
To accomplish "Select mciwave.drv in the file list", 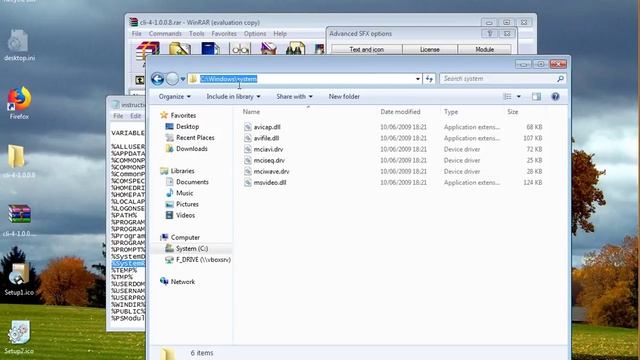I will (x=271, y=171).
